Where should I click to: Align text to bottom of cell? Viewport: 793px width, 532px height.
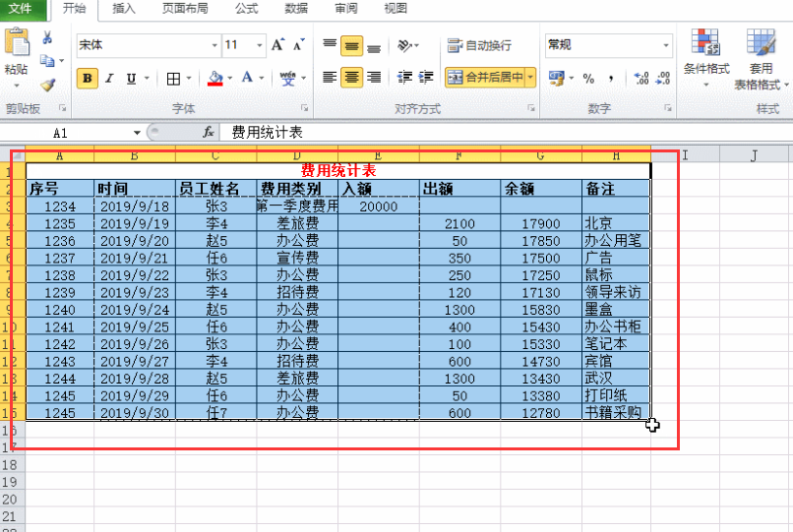pos(374,46)
